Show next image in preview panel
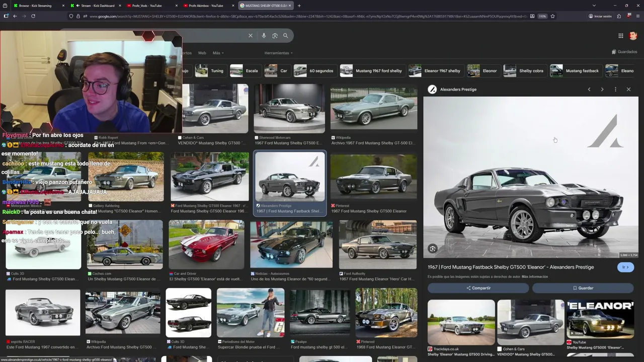 602,89
